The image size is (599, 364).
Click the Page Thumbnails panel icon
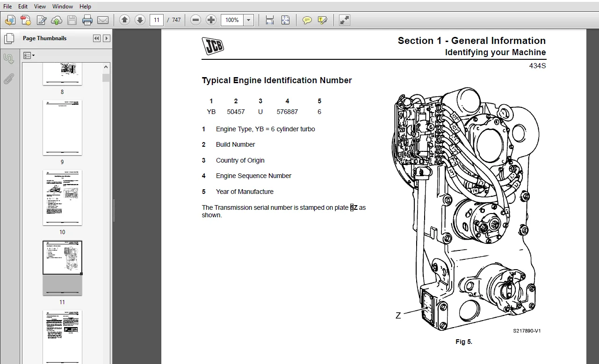(9, 39)
